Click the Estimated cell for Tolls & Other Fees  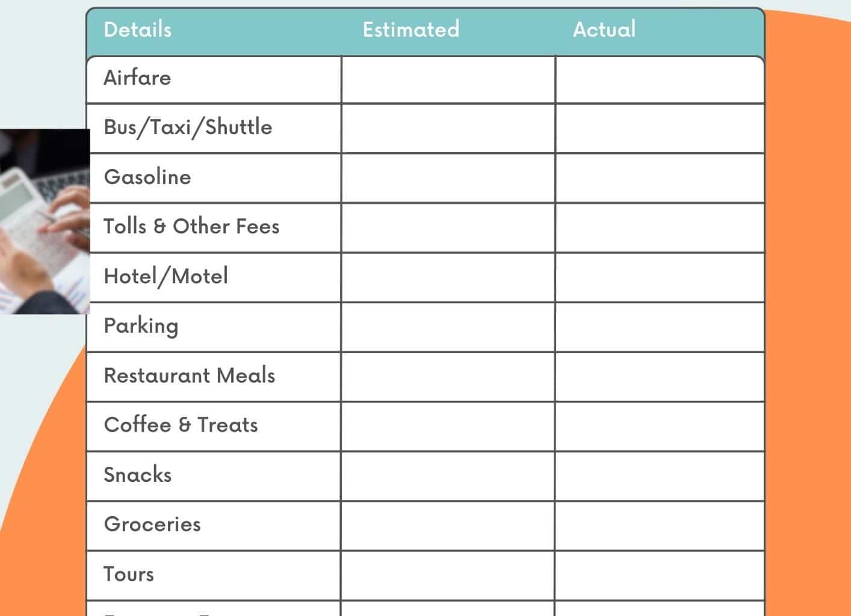pos(448,227)
